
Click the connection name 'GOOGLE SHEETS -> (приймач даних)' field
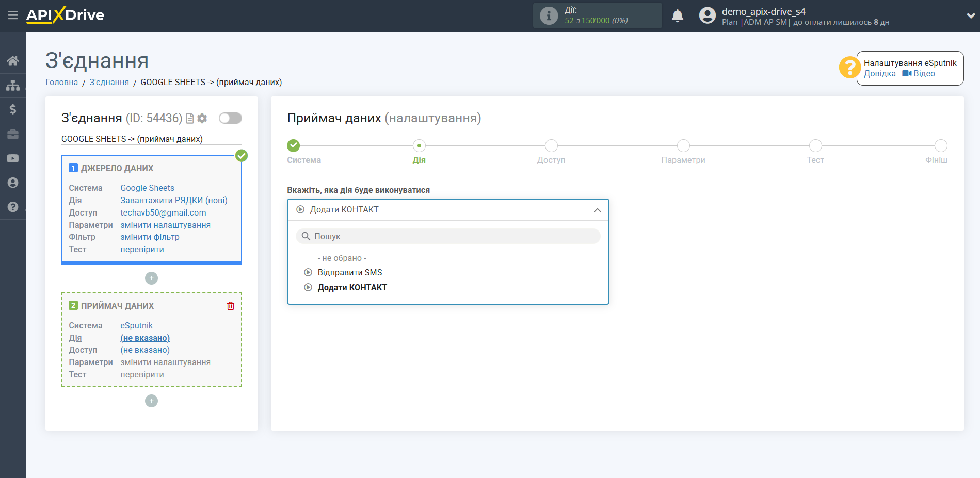tap(151, 139)
